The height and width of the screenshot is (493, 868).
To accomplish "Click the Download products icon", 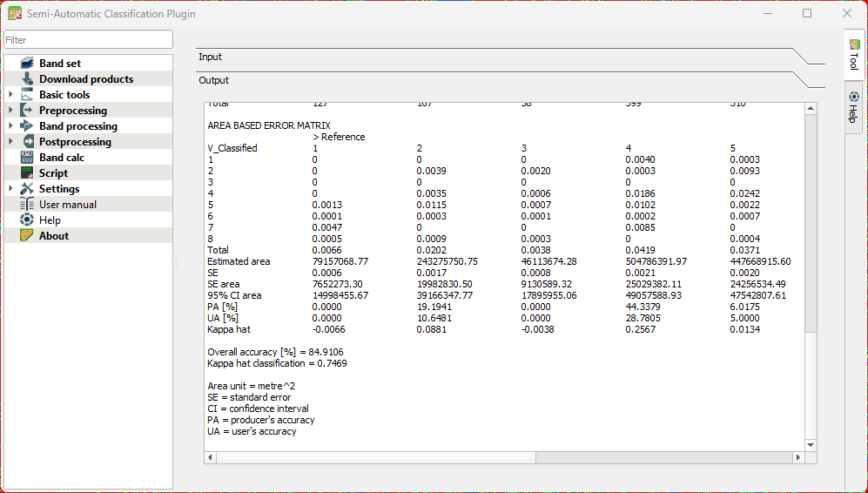I will 27,79.
